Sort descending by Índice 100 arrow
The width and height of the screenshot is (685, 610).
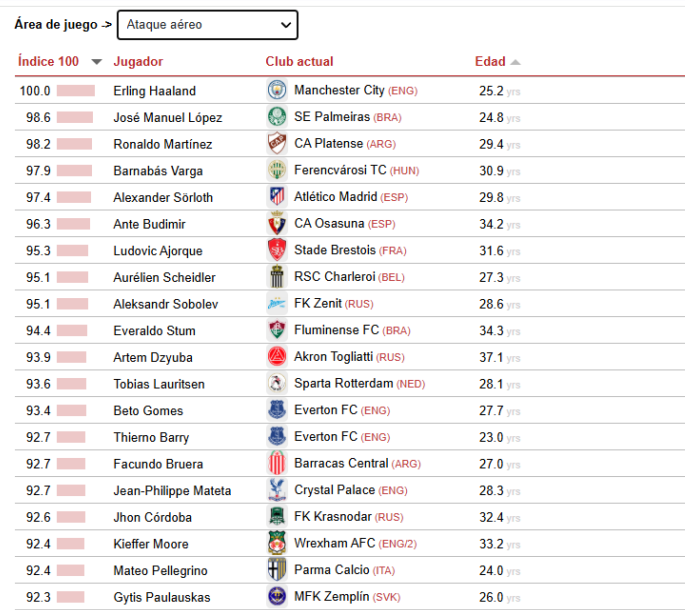point(96,62)
